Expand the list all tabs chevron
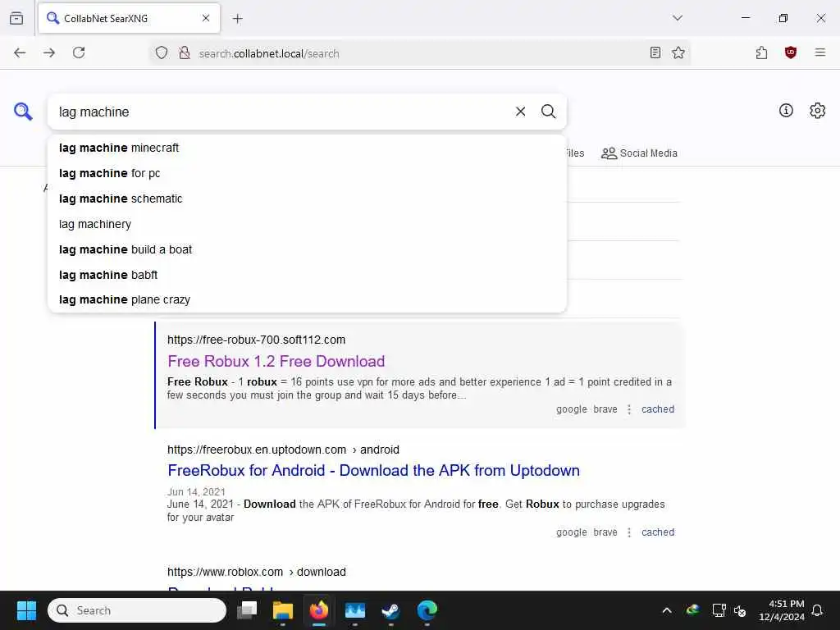840x630 pixels. [678, 18]
